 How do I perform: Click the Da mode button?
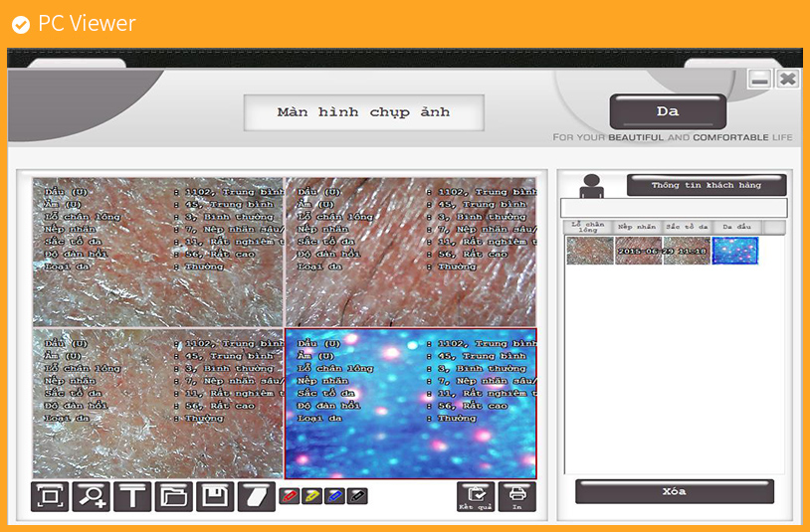[668, 111]
